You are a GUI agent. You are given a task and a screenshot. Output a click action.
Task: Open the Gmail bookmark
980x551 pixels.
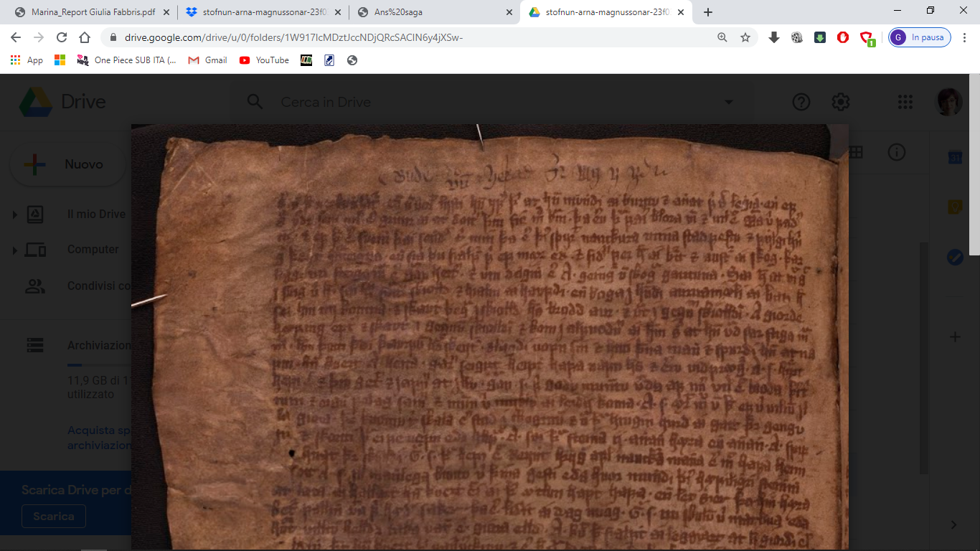click(207, 60)
